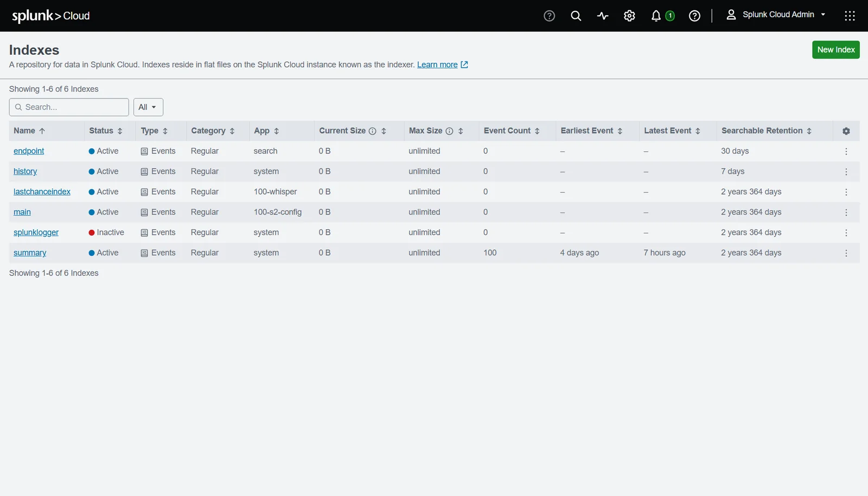This screenshot has height=496, width=868.
Task: Select the '7 days' retention value
Action: click(x=732, y=171)
